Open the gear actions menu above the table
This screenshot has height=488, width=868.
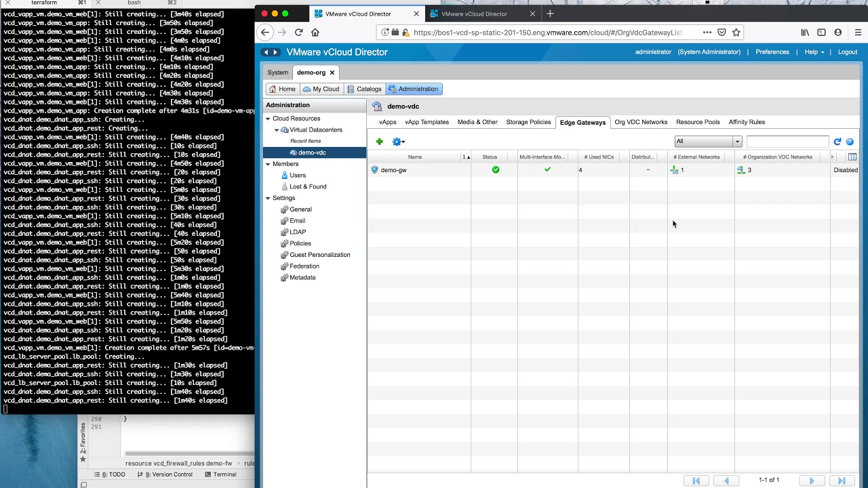tap(398, 142)
